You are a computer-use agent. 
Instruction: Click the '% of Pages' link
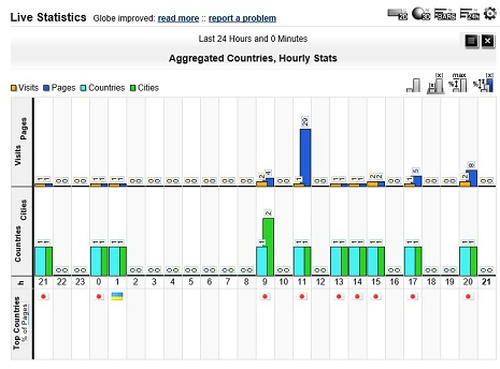pyautogui.click(x=25, y=323)
